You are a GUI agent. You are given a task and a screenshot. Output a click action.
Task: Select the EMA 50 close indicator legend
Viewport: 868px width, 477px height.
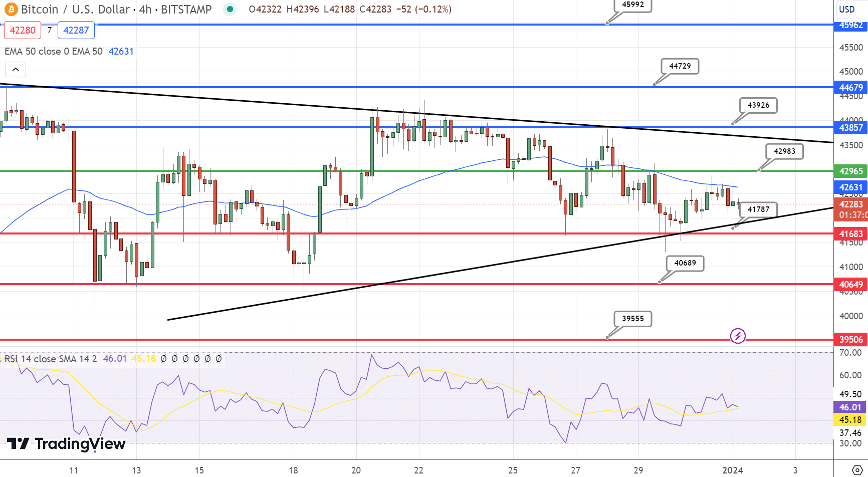[54, 51]
